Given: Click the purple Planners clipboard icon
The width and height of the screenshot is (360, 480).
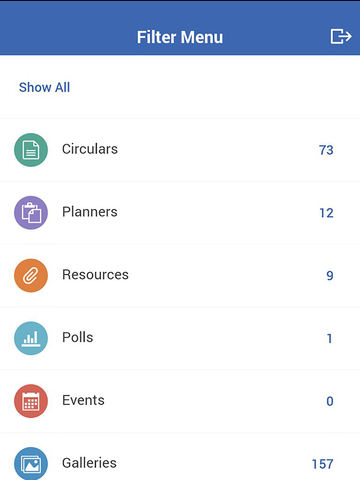Looking at the screenshot, I should [x=31, y=213].
